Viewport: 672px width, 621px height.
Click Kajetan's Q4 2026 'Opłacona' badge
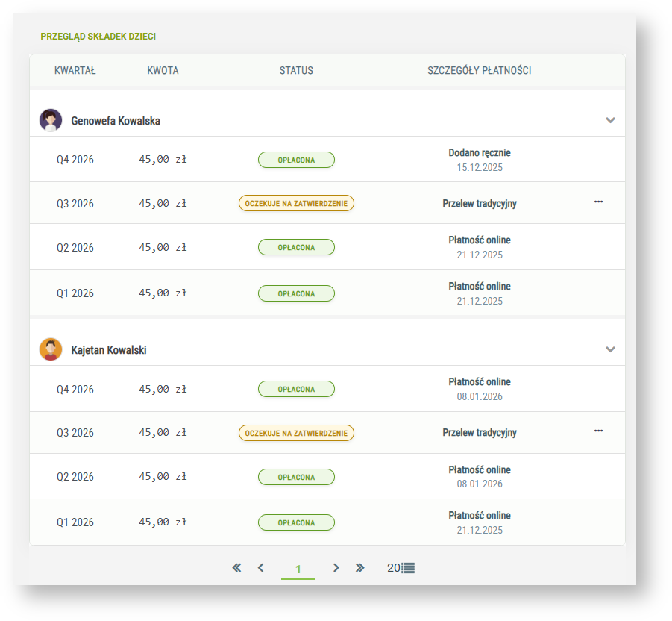pyautogui.click(x=296, y=389)
